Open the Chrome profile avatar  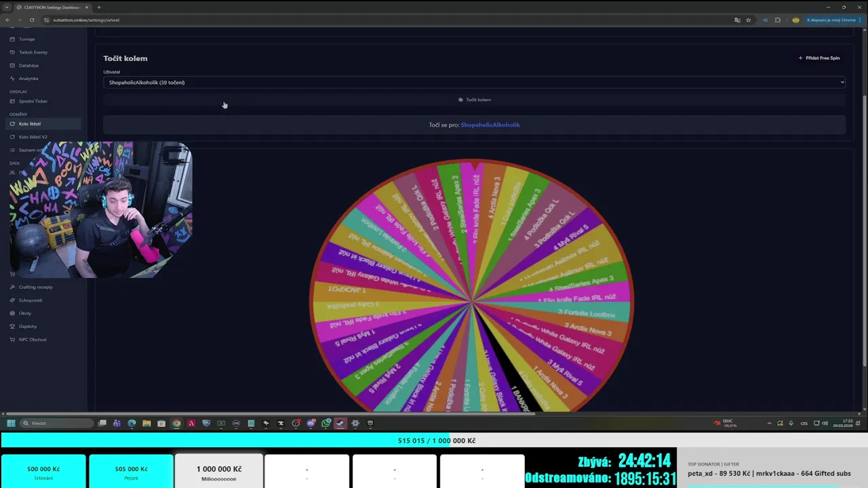click(795, 20)
